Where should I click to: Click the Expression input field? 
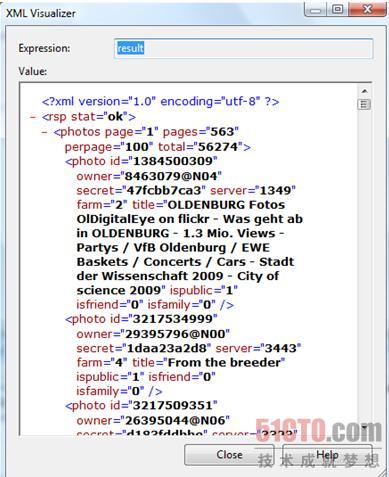(243, 49)
